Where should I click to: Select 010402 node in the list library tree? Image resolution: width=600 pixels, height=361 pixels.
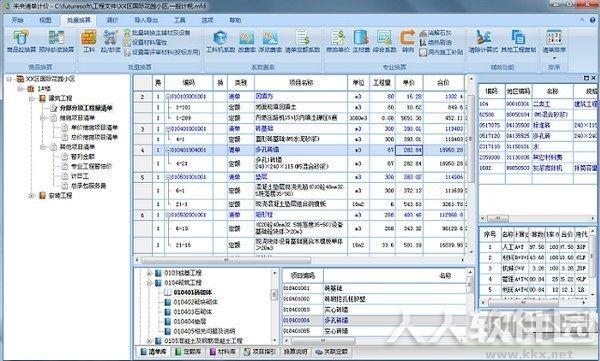coord(195,302)
